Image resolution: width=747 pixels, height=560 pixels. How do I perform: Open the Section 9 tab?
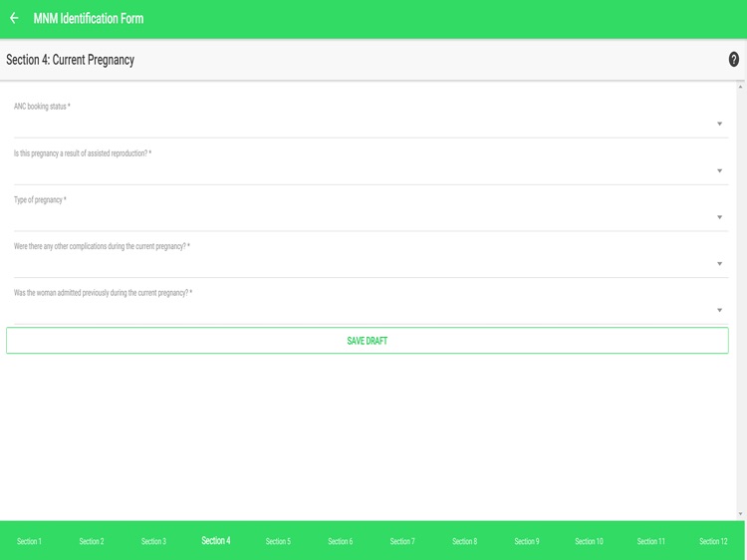coord(527,541)
